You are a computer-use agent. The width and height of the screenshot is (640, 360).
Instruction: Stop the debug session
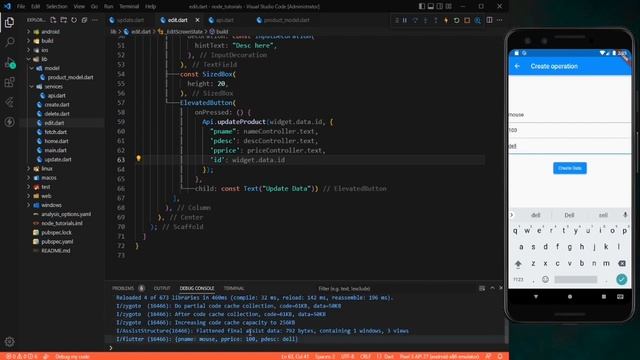467,20
